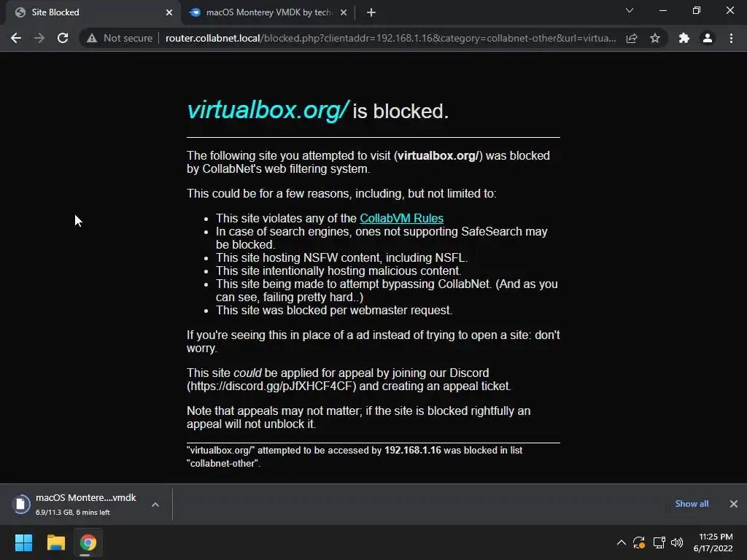Click Show all downloads
The width and height of the screenshot is (747, 560).
coord(692,504)
